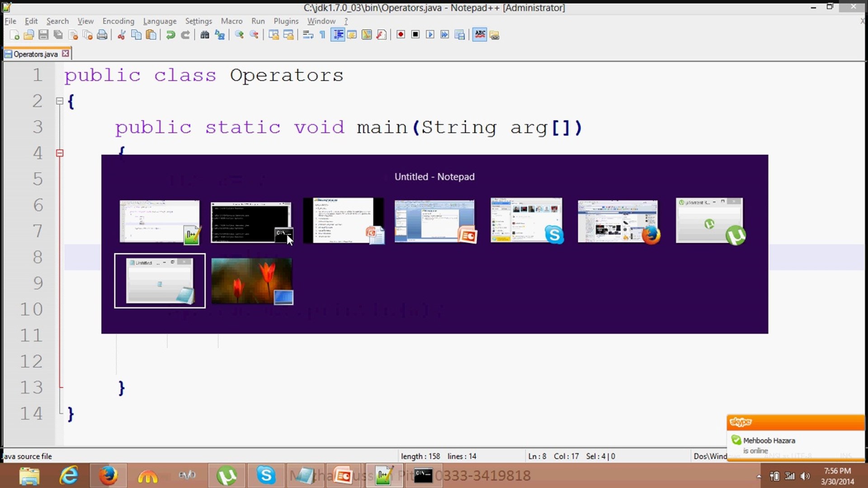Start macro recording with red record icon
The width and height of the screenshot is (868, 488).
point(401,35)
